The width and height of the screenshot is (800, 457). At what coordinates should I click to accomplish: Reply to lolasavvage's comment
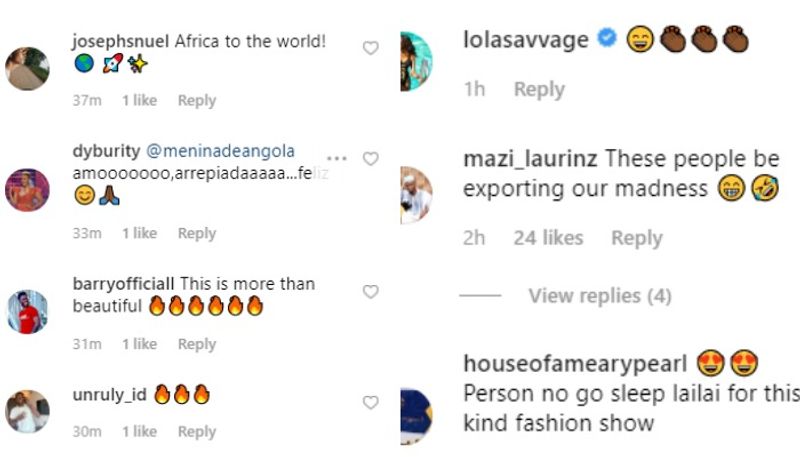(539, 90)
